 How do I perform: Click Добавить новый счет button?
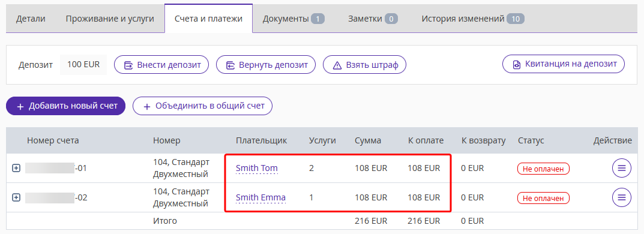click(x=65, y=106)
